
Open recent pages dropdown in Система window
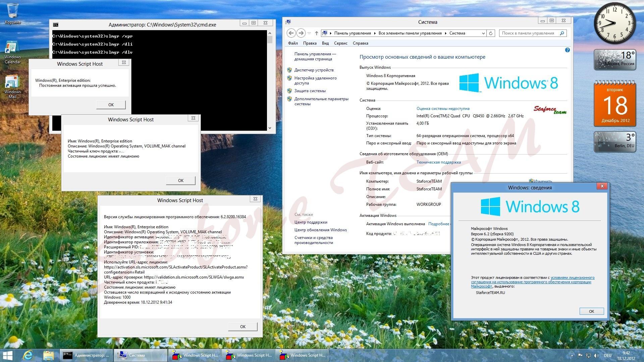pyautogui.click(x=309, y=33)
